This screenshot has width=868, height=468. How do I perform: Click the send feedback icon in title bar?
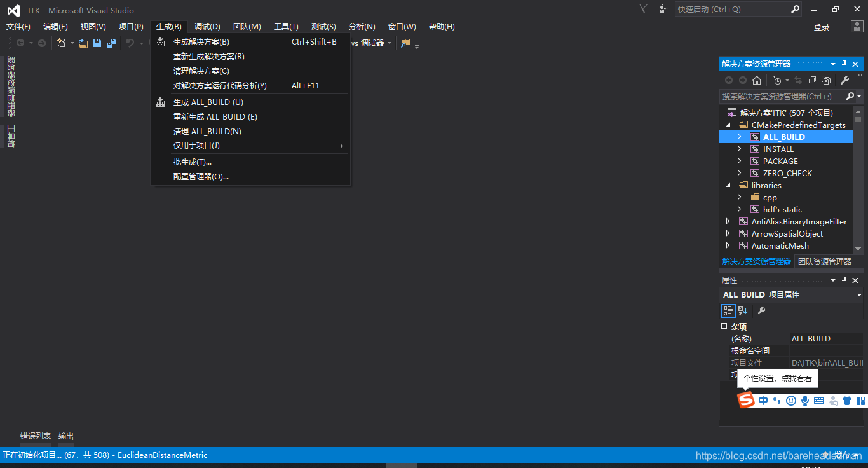click(x=664, y=9)
